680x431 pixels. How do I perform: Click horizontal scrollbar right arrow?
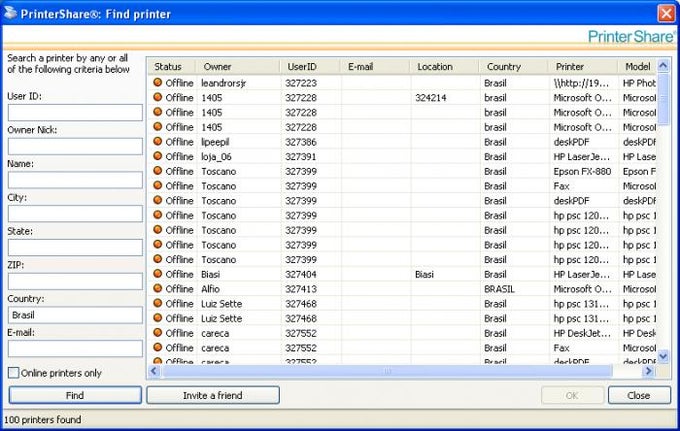(648, 371)
